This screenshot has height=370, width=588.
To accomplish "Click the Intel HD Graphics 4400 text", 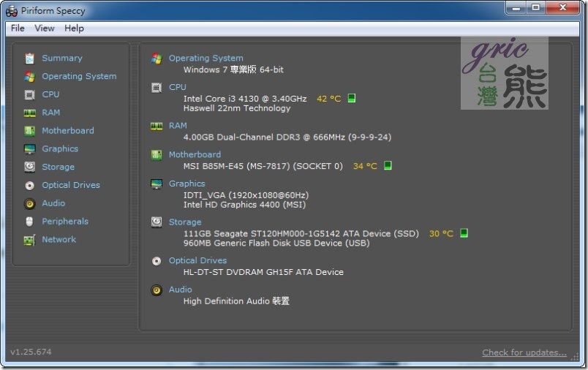I will (244, 205).
